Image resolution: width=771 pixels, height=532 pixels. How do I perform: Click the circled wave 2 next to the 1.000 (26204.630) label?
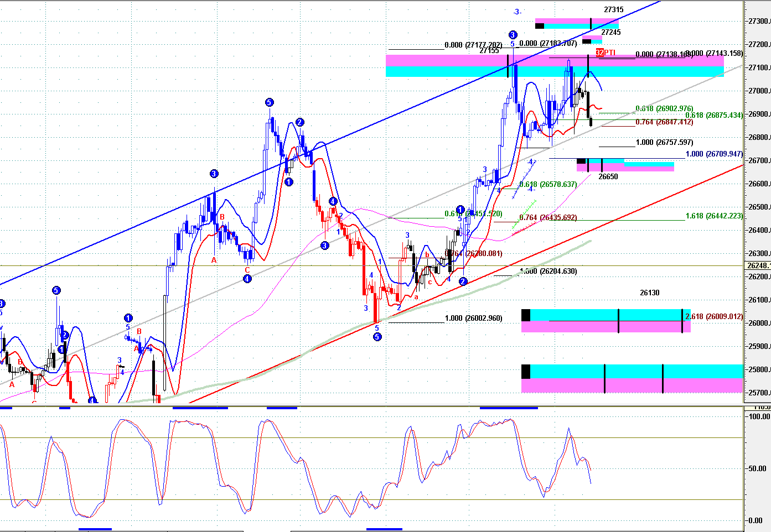tap(463, 281)
